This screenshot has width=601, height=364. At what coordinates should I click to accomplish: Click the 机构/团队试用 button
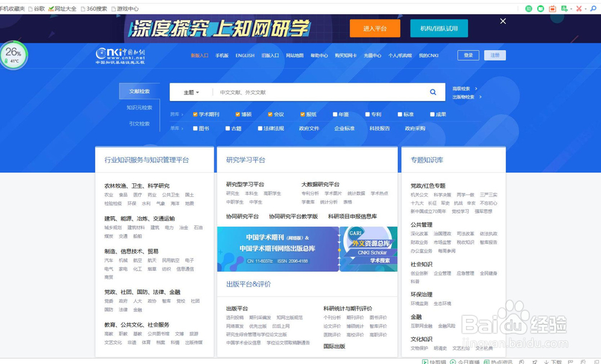(x=439, y=28)
